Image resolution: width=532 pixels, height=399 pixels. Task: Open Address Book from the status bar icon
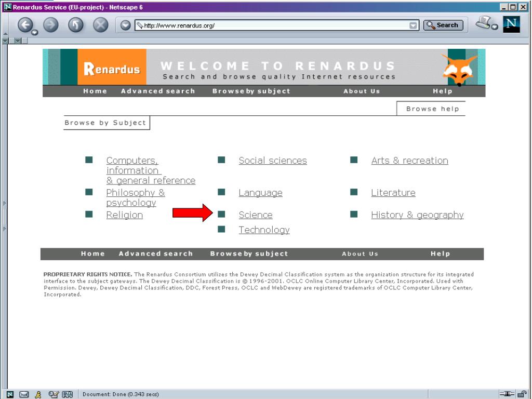coord(68,394)
